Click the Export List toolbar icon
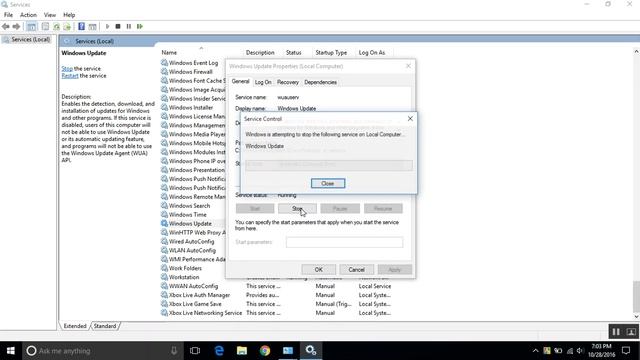Viewport: 640px width, 360px height. coord(67,27)
